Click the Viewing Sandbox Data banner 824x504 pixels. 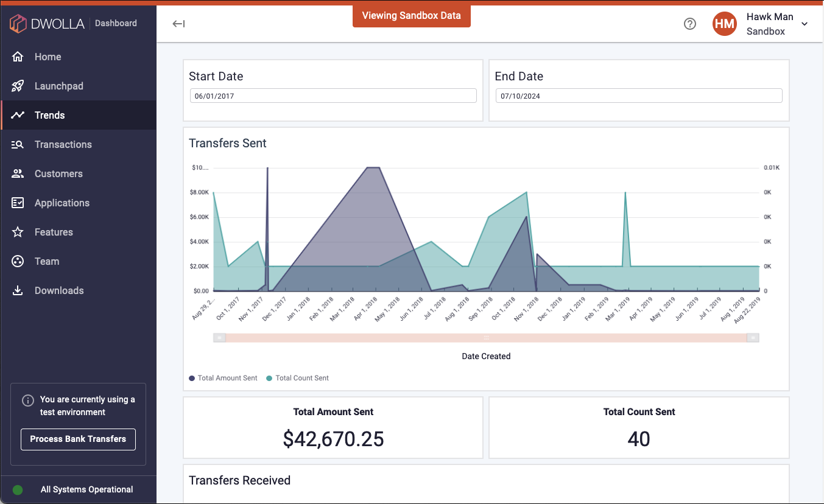click(x=411, y=15)
